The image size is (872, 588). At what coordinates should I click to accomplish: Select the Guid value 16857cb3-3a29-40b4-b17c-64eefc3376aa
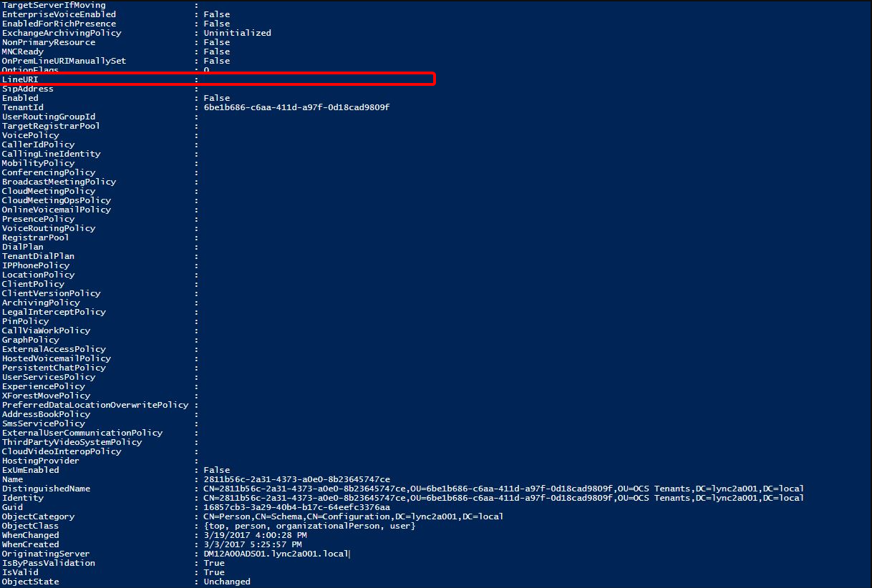(296, 507)
